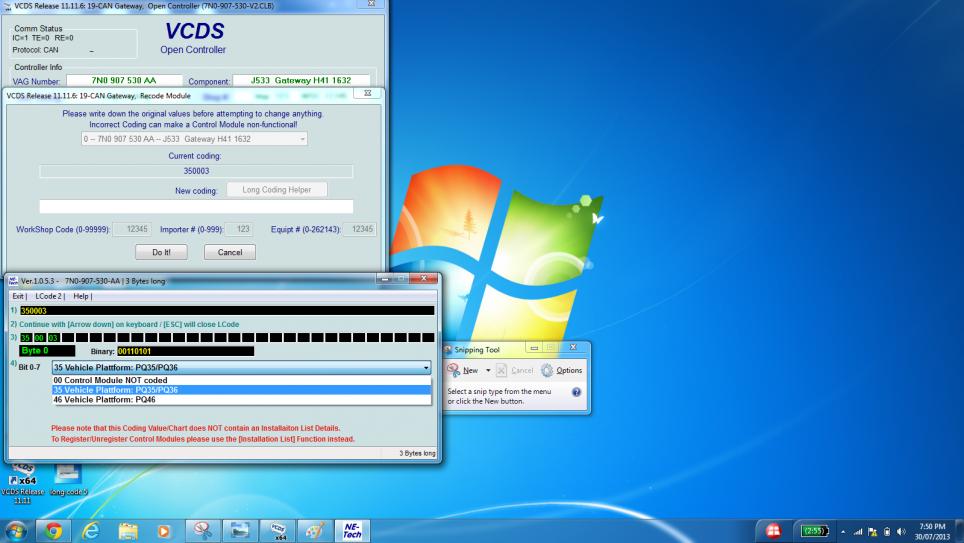Choose '46 Vehicle Plattform: PQ46' option
964x543 pixels.
(242, 400)
